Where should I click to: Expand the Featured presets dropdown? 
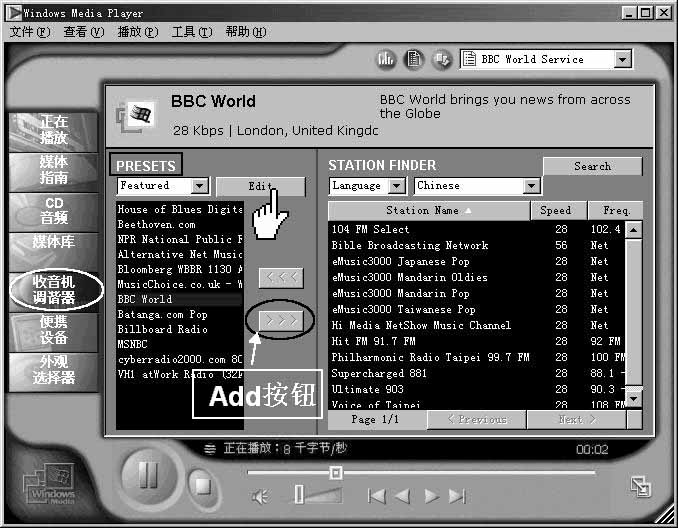199,186
